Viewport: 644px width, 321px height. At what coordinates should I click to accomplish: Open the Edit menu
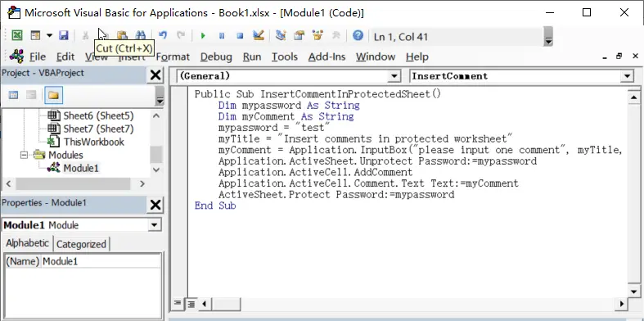point(65,57)
